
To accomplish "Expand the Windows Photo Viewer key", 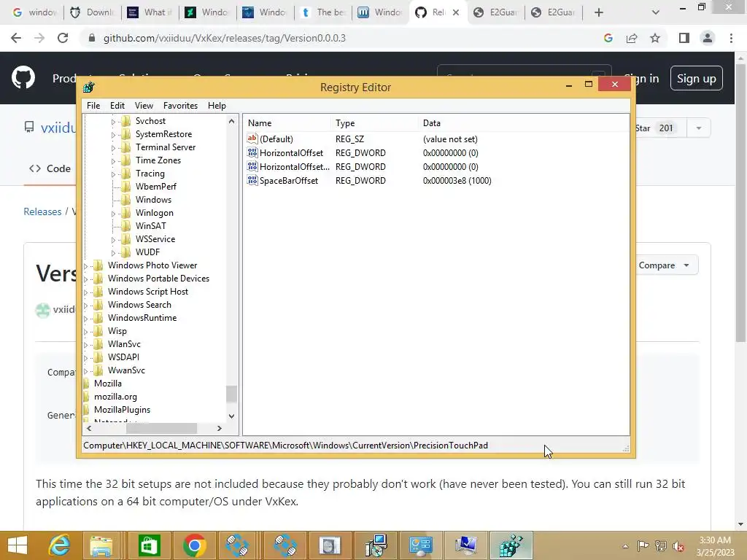I will pos(86,266).
